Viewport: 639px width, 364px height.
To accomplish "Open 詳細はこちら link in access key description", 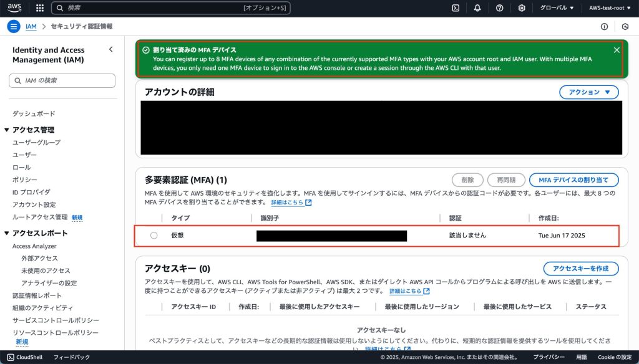I will 409,291.
